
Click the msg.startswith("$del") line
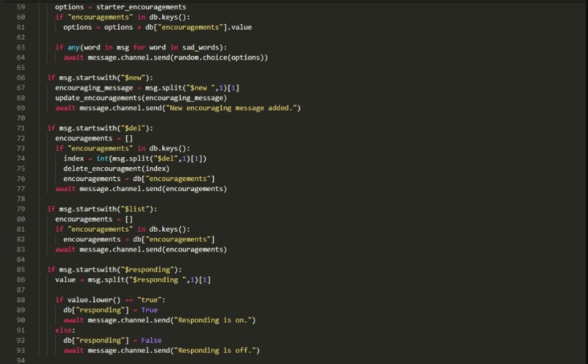100,128
